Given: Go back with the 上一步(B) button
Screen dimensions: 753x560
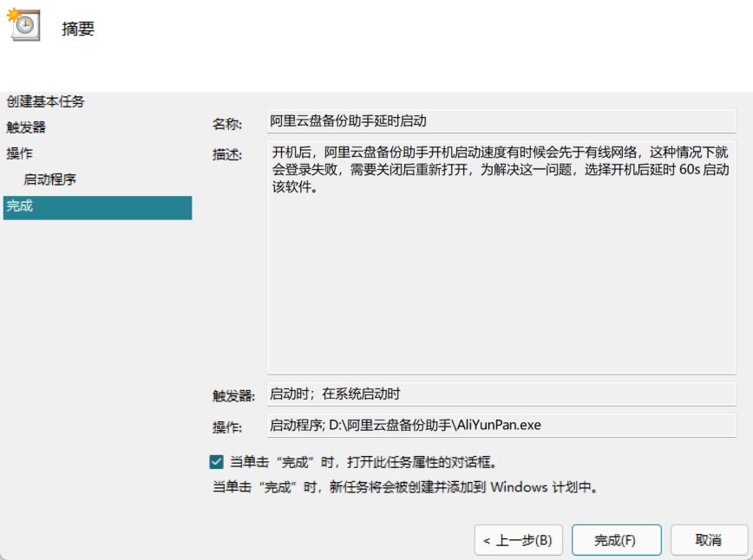Looking at the screenshot, I should [518, 540].
